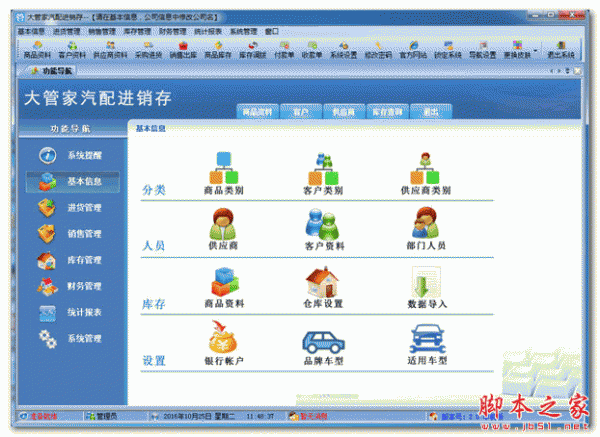Image resolution: width=600 pixels, height=437 pixels.
Task: Click banner 客户 tab button
Action: 301,112
